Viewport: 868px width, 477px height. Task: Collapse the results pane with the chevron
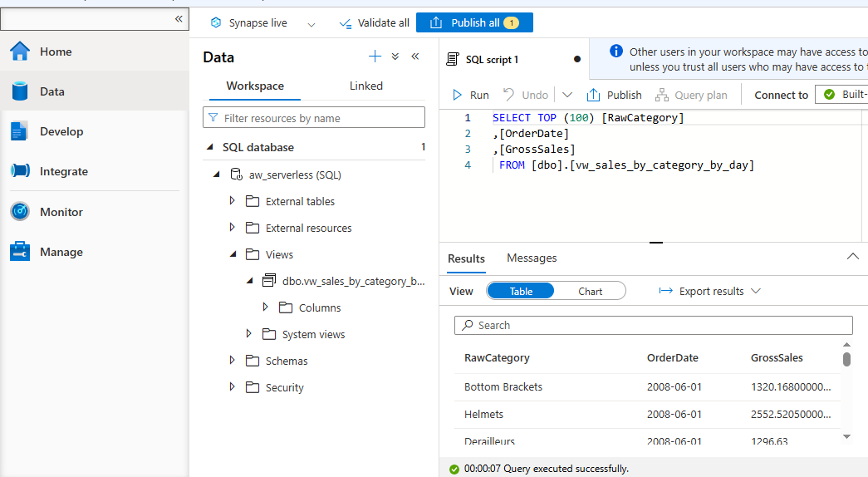(x=853, y=257)
